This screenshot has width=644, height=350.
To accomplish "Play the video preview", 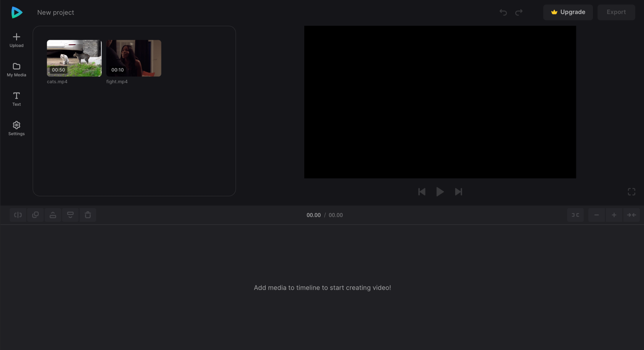I will point(440,192).
